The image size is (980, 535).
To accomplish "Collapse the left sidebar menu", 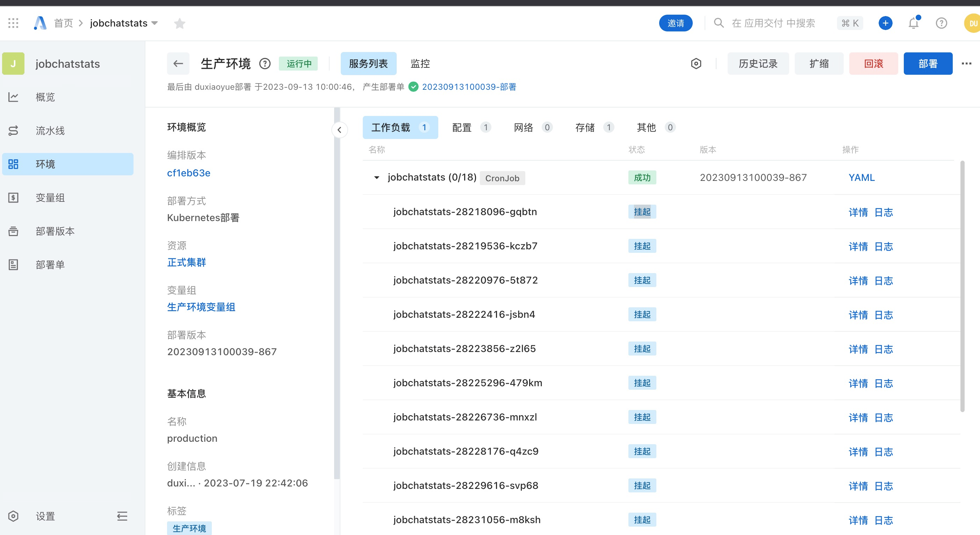I will click(x=122, y=516).
